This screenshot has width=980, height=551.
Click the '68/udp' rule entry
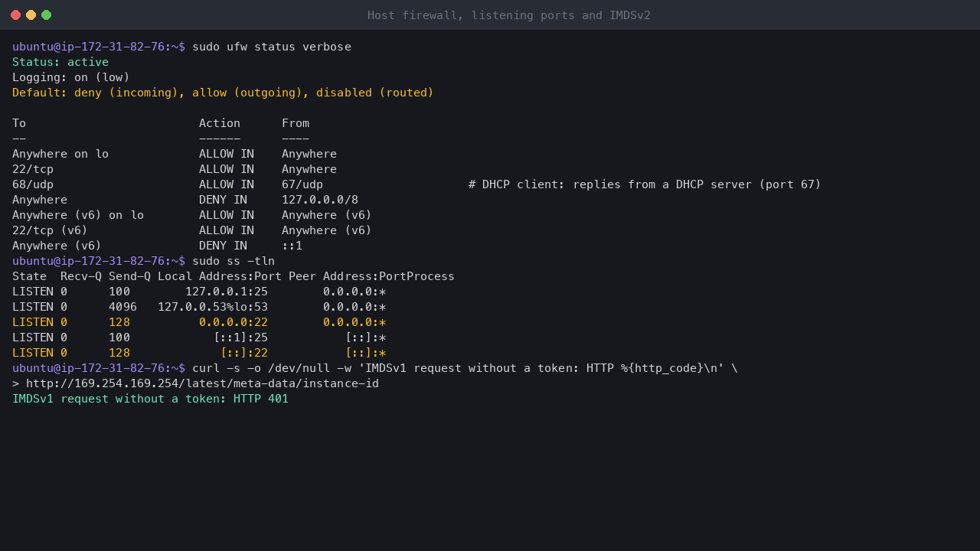[x=33, y=184]
